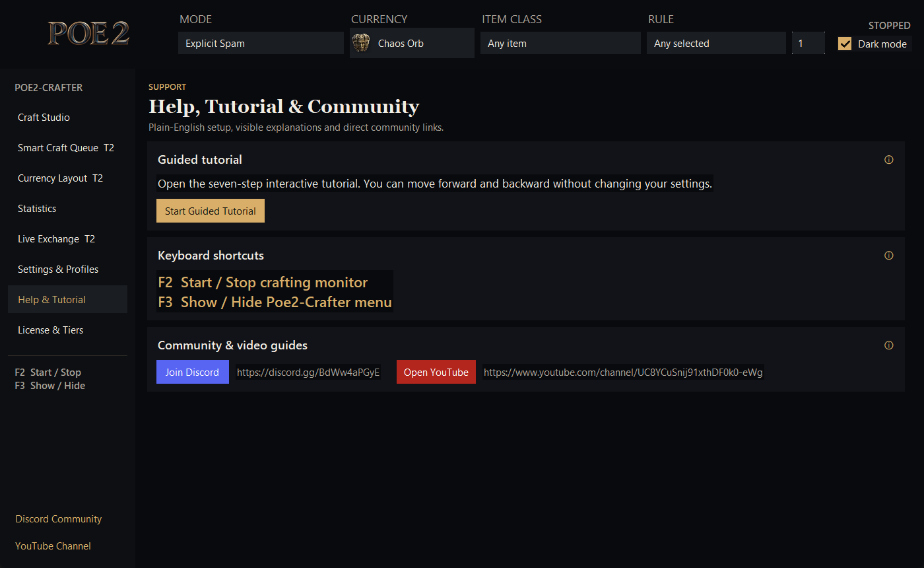Click the ITEM CLASS label in the header
This screenshot has height=568, width=924.
tap(511, 20)
